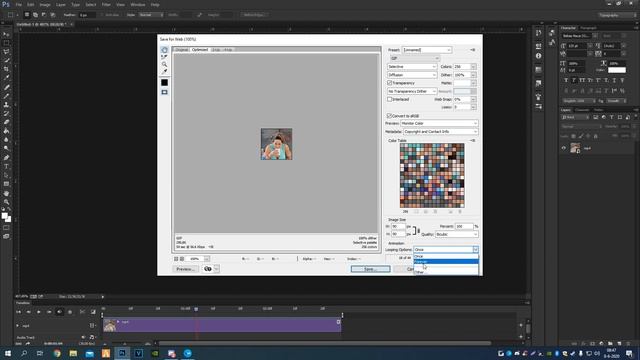The width and height of the screenshot is (640, 360).
Task: Click the Matte color swatch
Action: (x=462, y=83)
